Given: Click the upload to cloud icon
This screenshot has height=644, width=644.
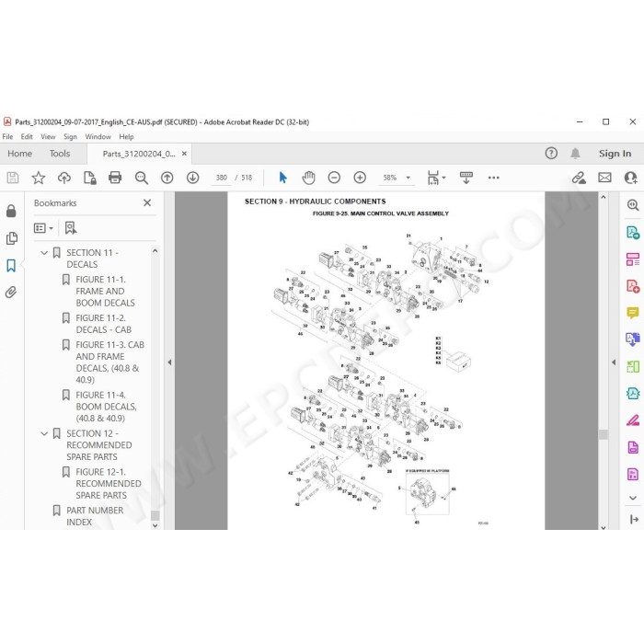Looking at the screenshot, I should [x=64, y=178].
